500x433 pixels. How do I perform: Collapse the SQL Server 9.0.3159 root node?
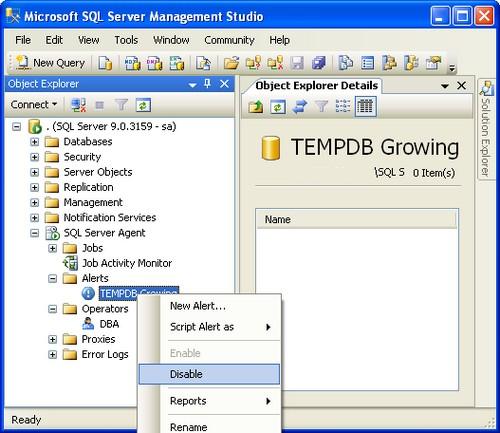tap(17, 127)
